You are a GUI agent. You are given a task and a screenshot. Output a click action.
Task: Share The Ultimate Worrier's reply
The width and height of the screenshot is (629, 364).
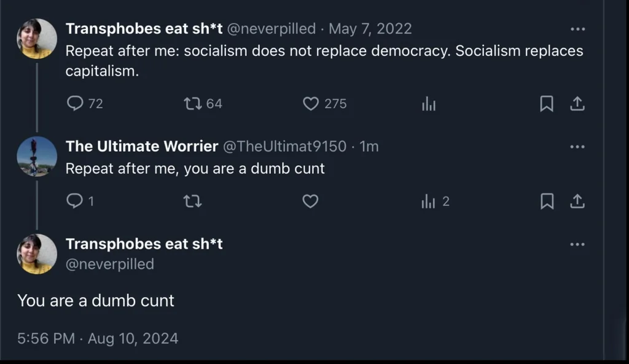point(577,201)
